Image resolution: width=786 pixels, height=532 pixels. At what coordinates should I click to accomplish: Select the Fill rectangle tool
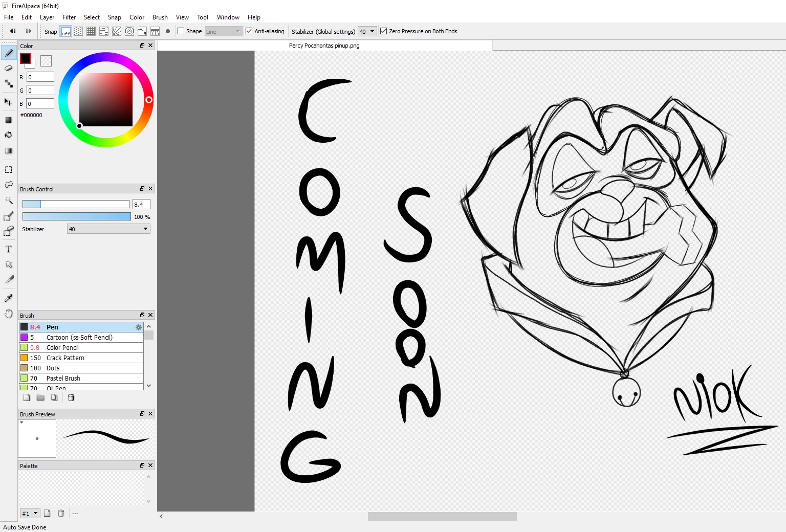[x=9, y=120]
